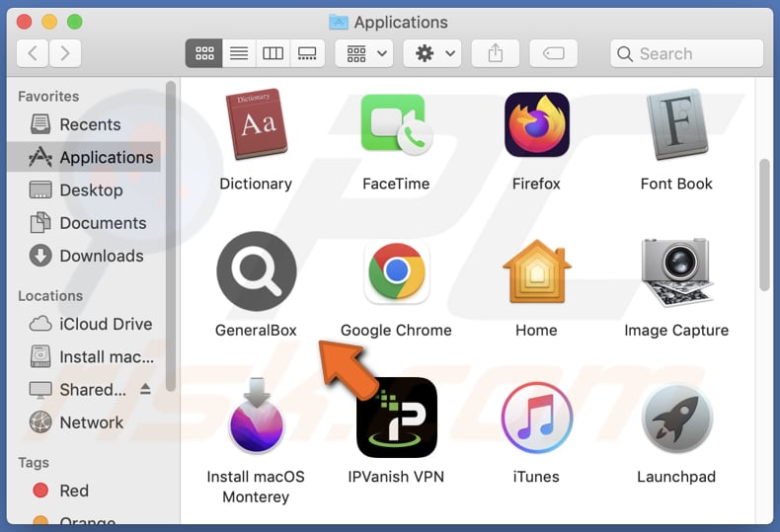Click the Image Capture label text
This screenshot has width=780, height=532.
tap(676, 331)
